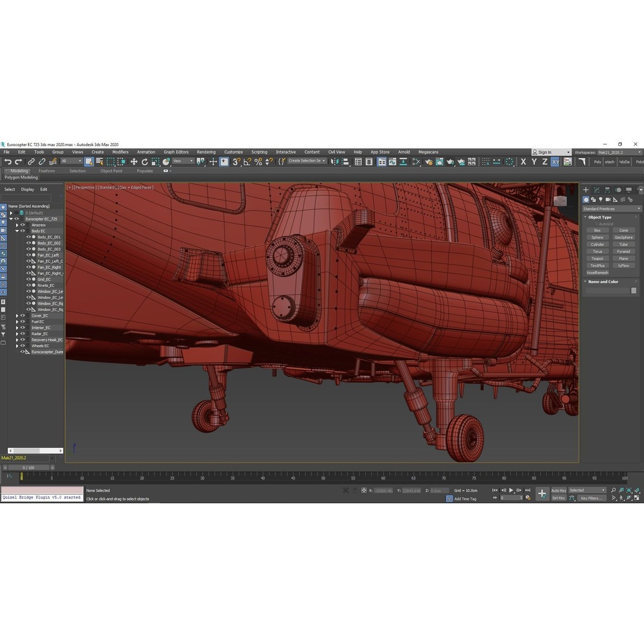This screenshot has height=644, width=644.
Task: Open the Scripting menu
Action: 259,152
